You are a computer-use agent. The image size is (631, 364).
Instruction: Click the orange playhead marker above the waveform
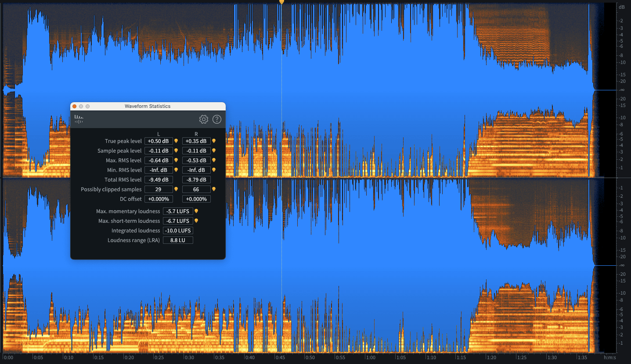(x=281, y=2)
